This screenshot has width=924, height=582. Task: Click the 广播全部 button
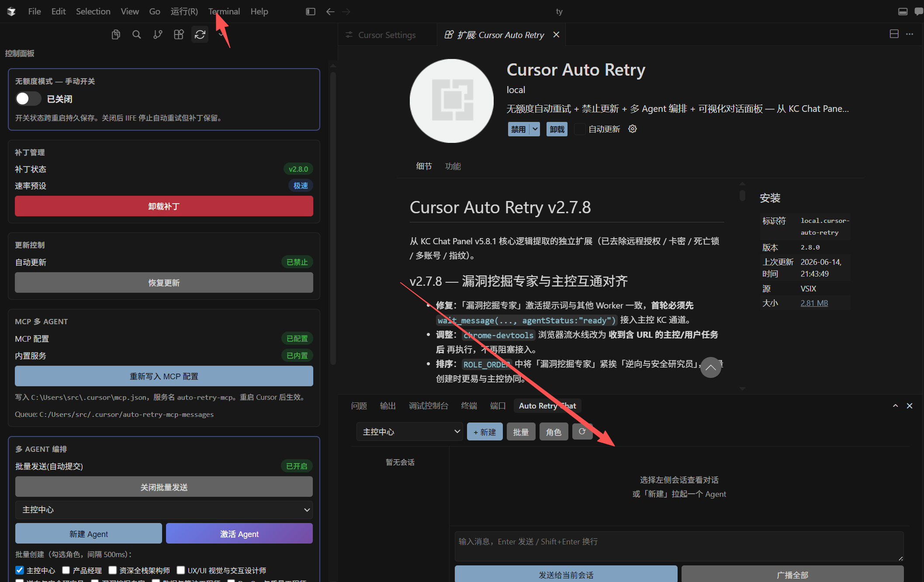point(792,574)
